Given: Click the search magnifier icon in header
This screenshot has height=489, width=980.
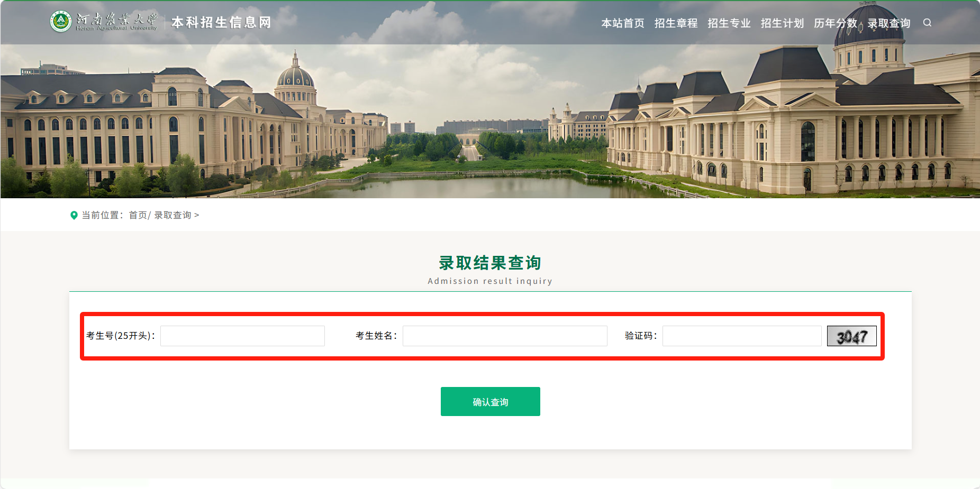Looking at the screenshot, I should click(x=927, y=23).
